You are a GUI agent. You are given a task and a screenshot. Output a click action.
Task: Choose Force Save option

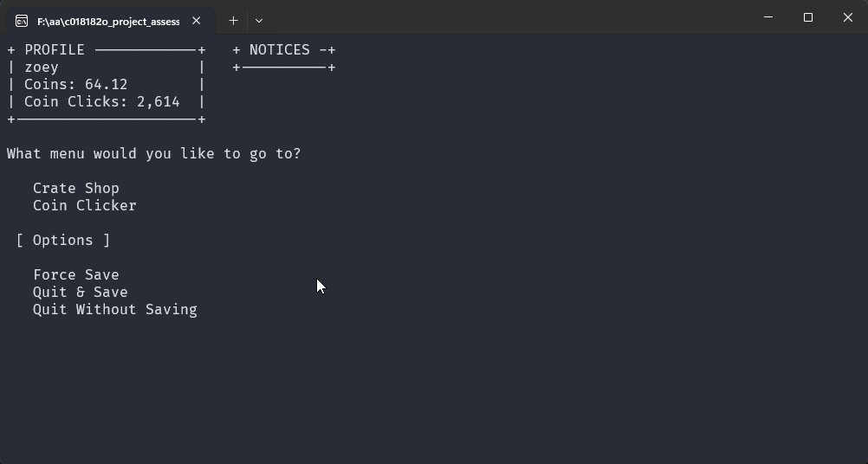(76, 274)
